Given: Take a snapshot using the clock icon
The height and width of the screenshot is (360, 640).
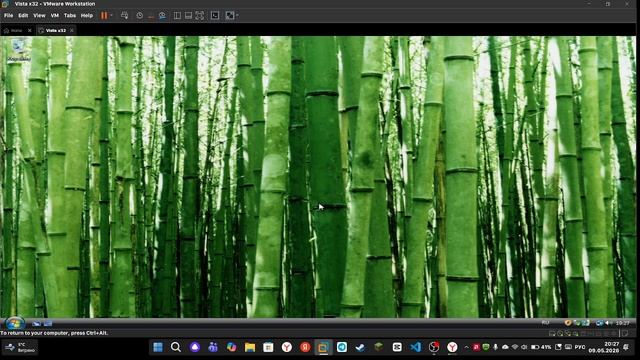Looking at the screenshot, I should point(140,16).
